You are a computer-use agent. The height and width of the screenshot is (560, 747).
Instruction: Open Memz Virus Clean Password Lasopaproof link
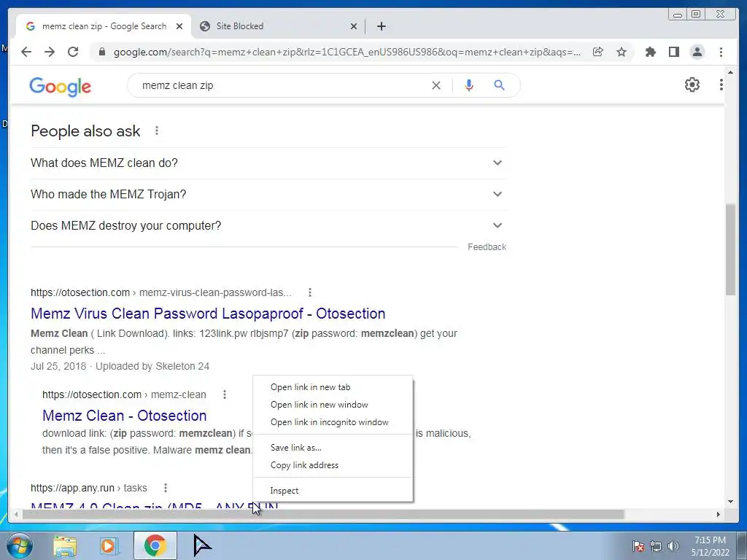coord(208,314)
